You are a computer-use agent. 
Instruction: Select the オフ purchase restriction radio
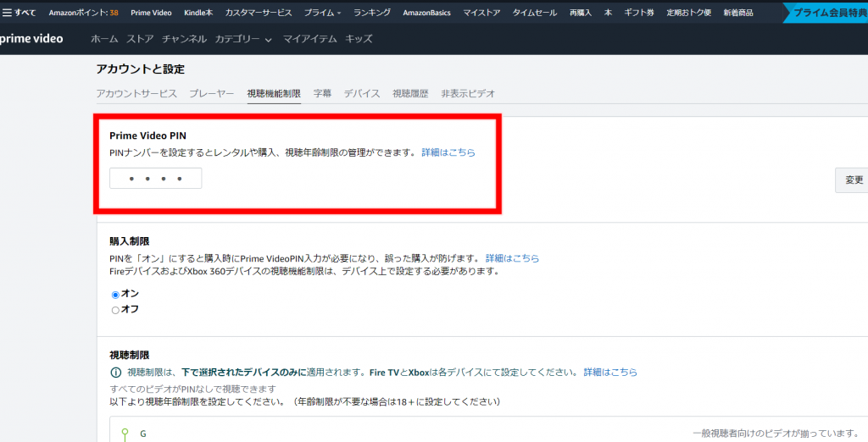click(116, 310)
